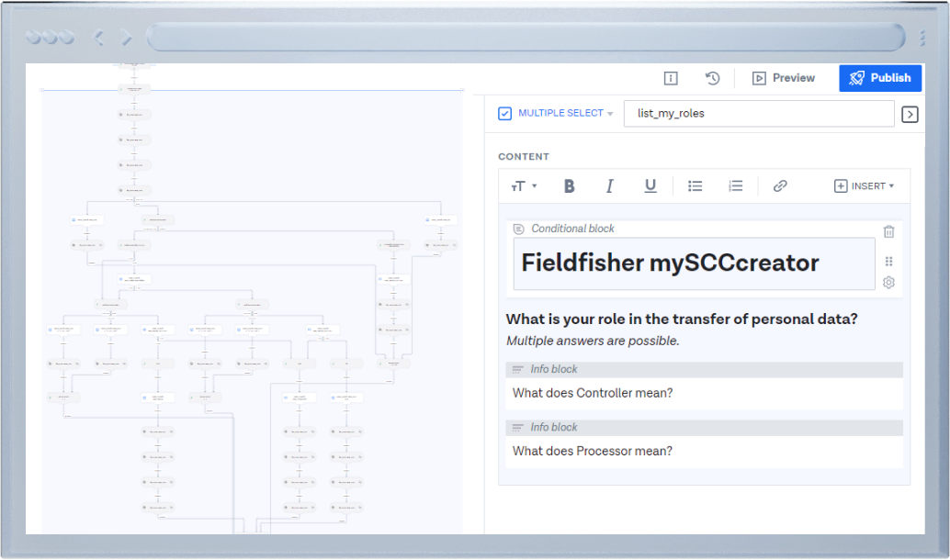950x560 pixels.
Task: Click 'Multiple answers are possible.' text
Action: click(593, 342)
